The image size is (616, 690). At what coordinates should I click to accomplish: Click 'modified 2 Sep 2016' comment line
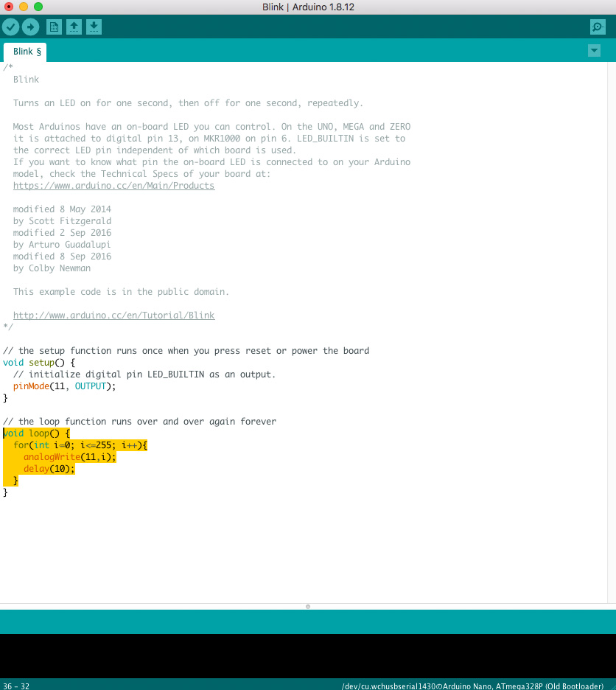click(62, 233)
